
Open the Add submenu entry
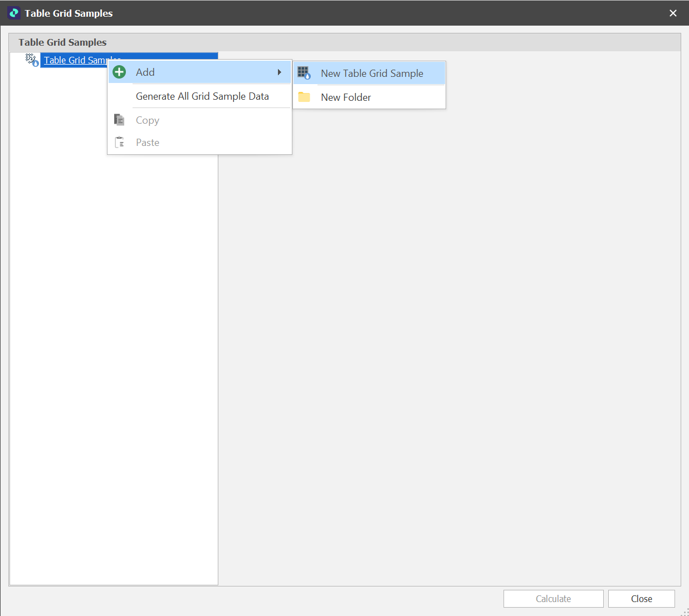point(200,72)
